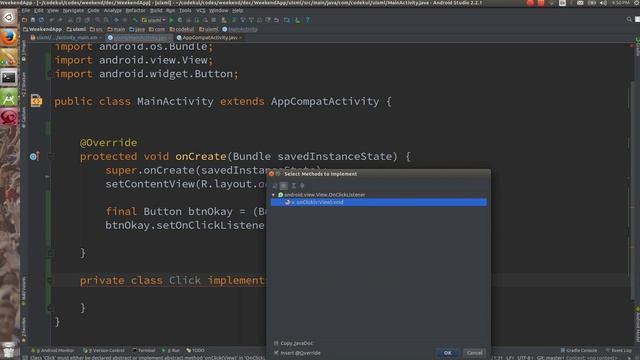Click the collapse all icon in dialog toolbar

pyautogui.click(x=302, y=186)
